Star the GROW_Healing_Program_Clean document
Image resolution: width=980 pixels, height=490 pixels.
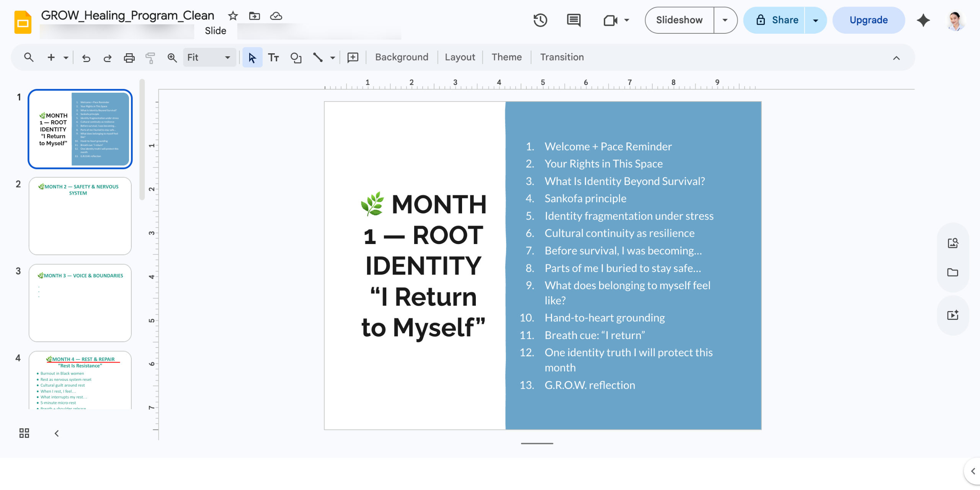[233, 16]
